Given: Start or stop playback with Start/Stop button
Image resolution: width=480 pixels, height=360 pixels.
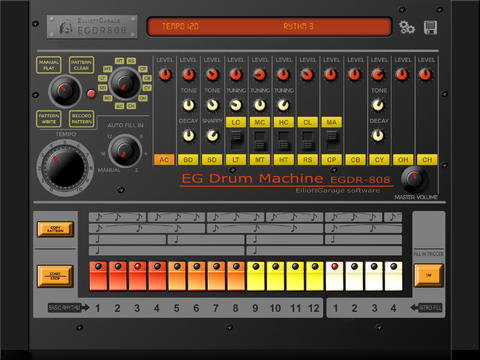Looking at the screenshot, I should coord(55,276).
